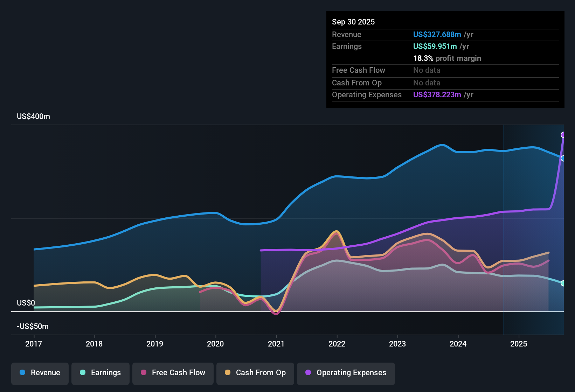
Task: Select the purple endpoint marker on Operating Expenses line
Action: pos(563,134)
